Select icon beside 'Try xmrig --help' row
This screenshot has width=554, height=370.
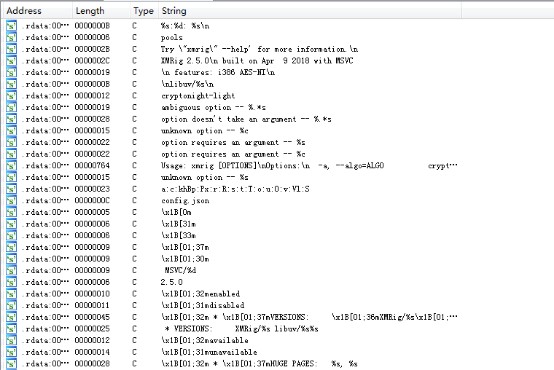(x=11, y=49)
